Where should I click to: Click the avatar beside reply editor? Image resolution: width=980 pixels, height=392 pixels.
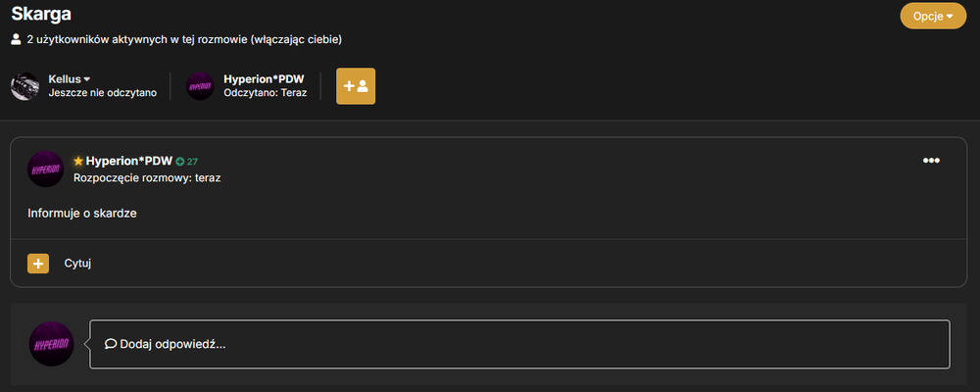[x=51, y=344]
